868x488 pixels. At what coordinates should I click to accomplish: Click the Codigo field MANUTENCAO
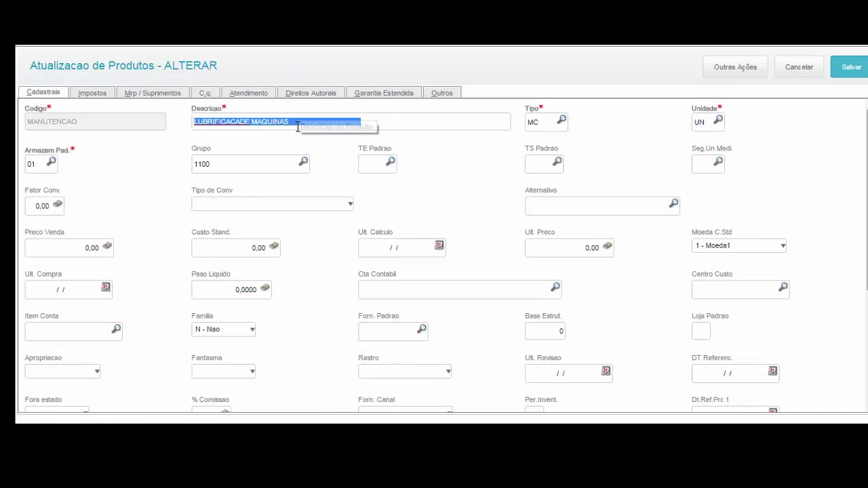click(95, 122)
